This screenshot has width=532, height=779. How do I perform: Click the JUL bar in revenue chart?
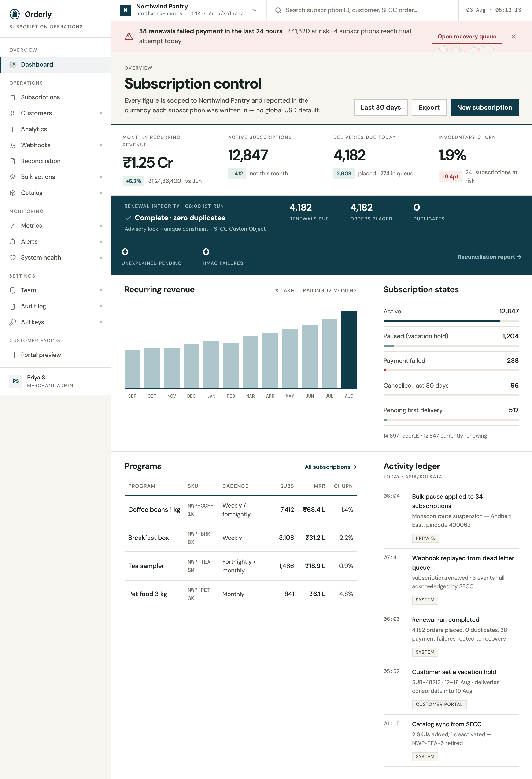tap(329, 354)
